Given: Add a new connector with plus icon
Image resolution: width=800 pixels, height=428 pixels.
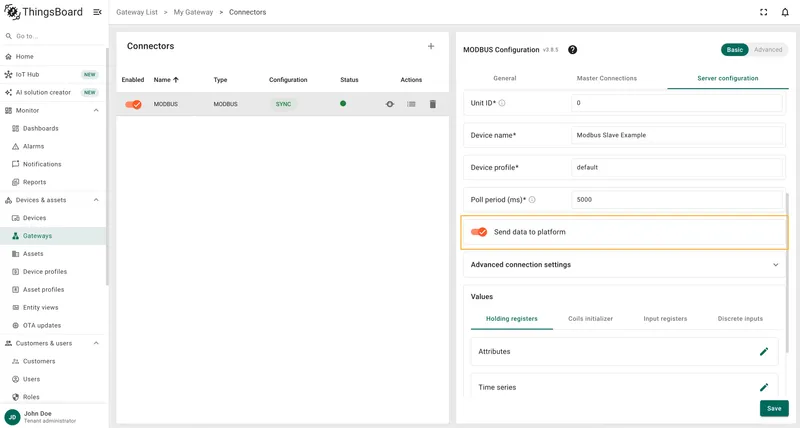Looking at the screenshot, I should [431, 46].
